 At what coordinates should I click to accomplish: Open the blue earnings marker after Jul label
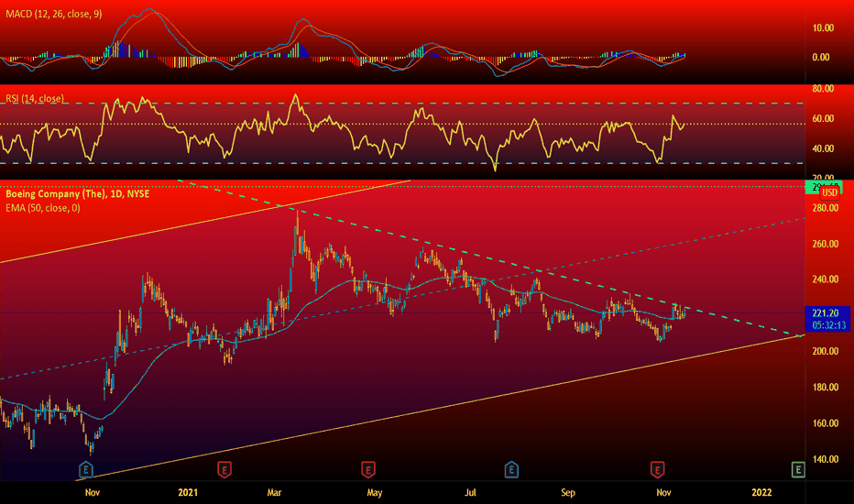click(511, 469)
